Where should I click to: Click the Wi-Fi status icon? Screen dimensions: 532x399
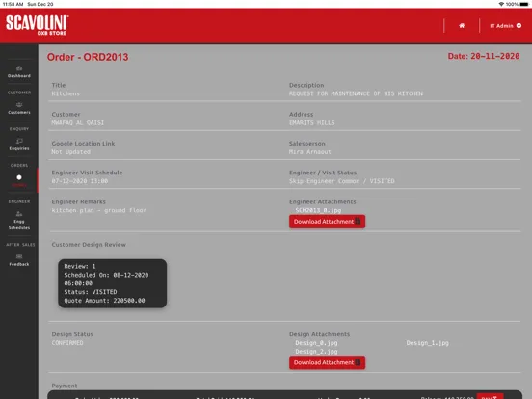[501, 4]
